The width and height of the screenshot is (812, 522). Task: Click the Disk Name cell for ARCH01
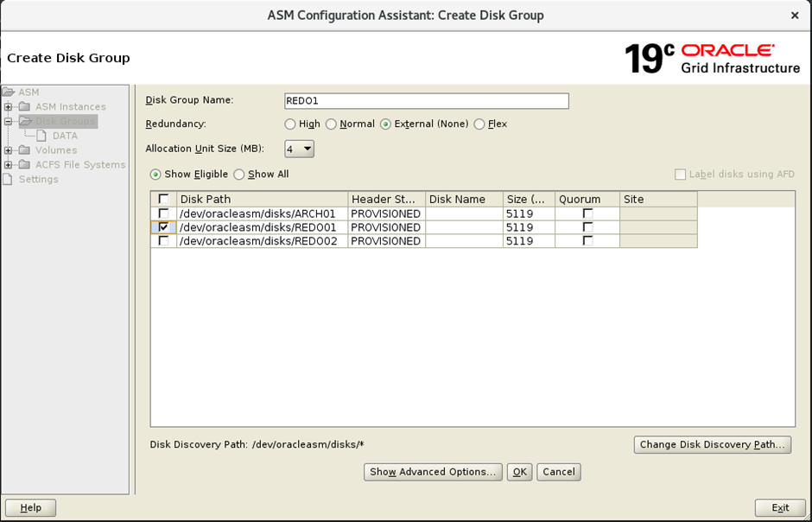click(465, 213)
